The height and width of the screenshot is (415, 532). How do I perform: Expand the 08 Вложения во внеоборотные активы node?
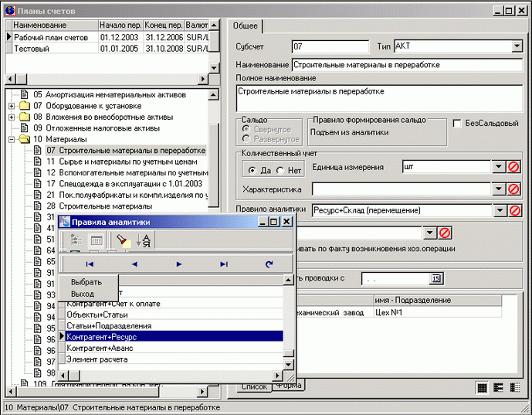pyautogui.click(x=12, y=117)
